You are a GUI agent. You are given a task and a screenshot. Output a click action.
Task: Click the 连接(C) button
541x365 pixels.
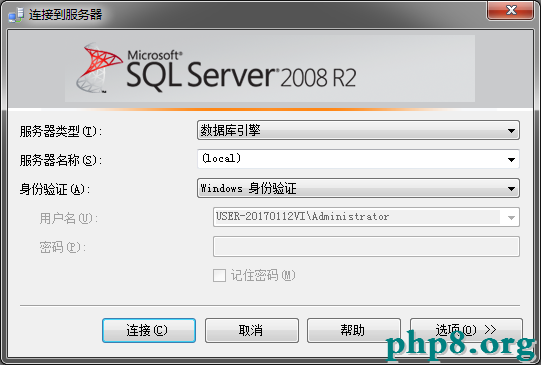tap(149, 331)
